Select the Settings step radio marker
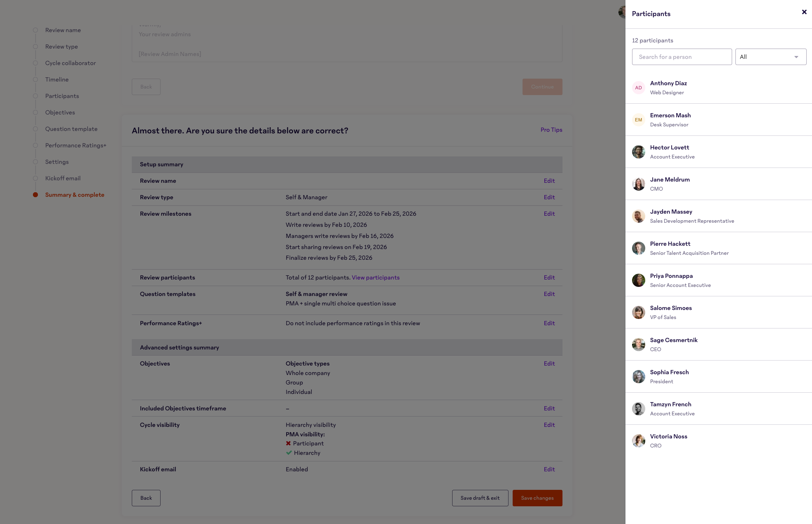812x524 pixels. [35, 162]
